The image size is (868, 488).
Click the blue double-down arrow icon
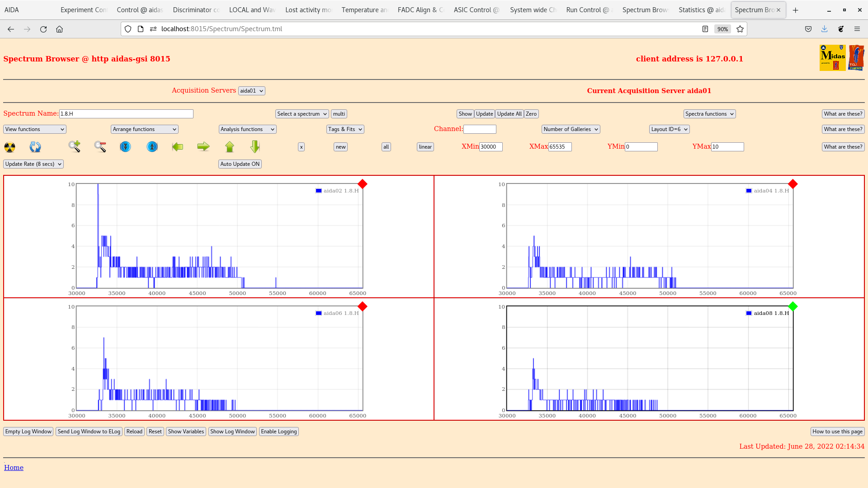coord(125,147)
